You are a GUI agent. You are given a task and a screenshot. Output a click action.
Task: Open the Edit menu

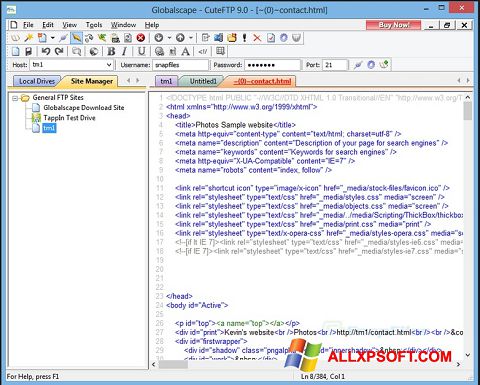[x=48, y=25]
